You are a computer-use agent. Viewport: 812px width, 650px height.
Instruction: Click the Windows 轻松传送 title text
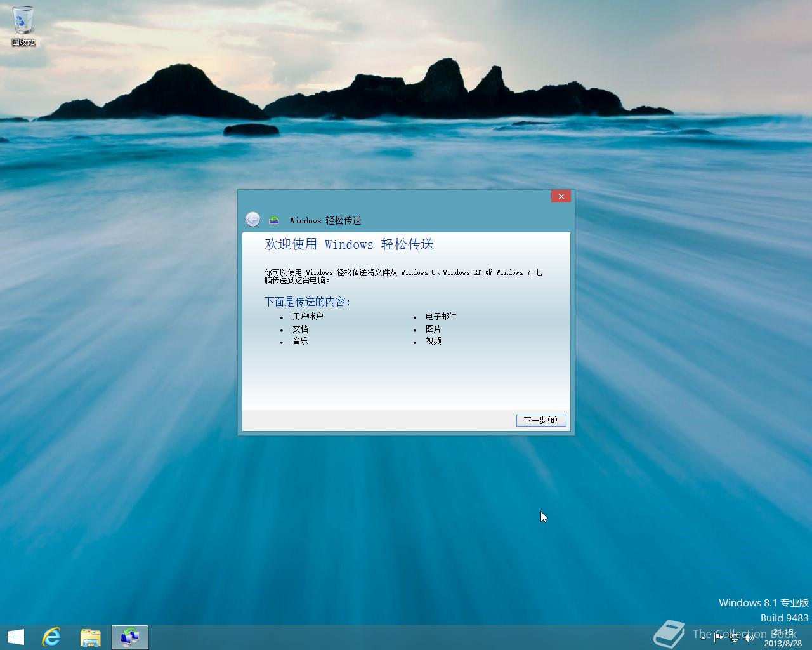[325, 220]
